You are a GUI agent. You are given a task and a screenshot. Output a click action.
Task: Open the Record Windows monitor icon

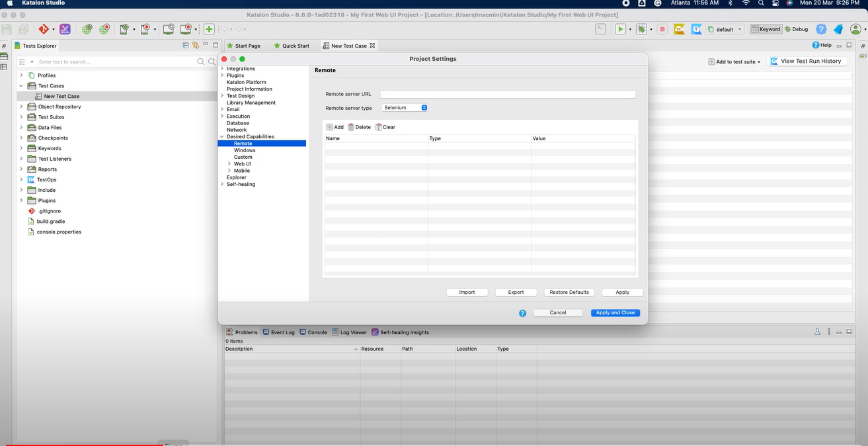coord(186,29)
